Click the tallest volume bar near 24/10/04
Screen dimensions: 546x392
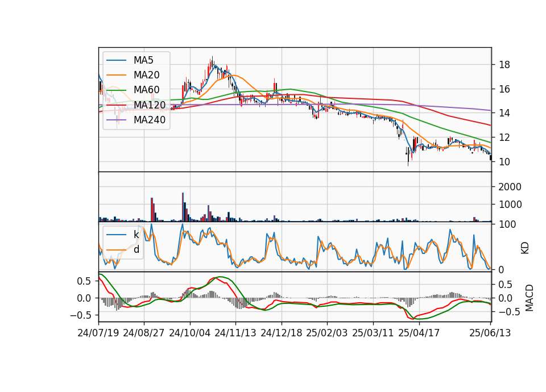point(183,207)
